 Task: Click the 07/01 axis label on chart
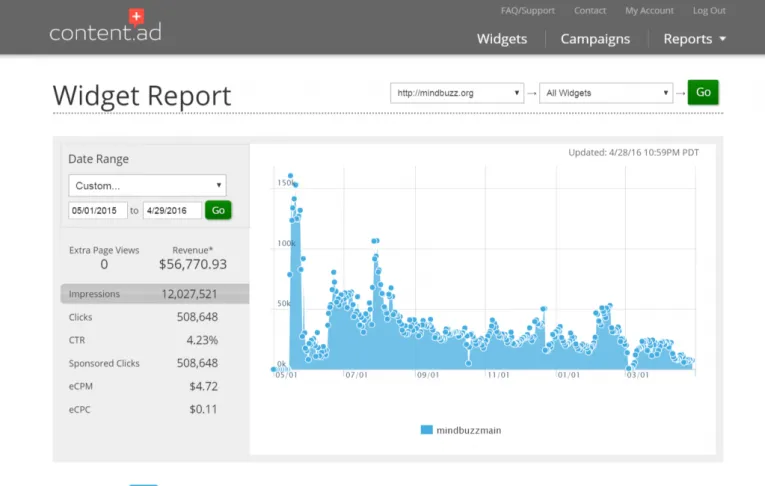point(356,375)
